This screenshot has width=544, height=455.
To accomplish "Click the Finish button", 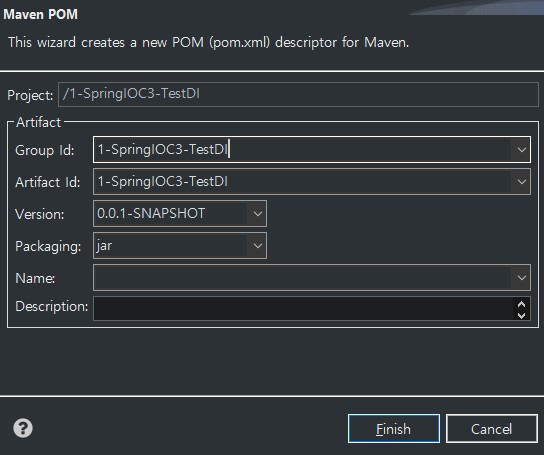I will 394,429.
